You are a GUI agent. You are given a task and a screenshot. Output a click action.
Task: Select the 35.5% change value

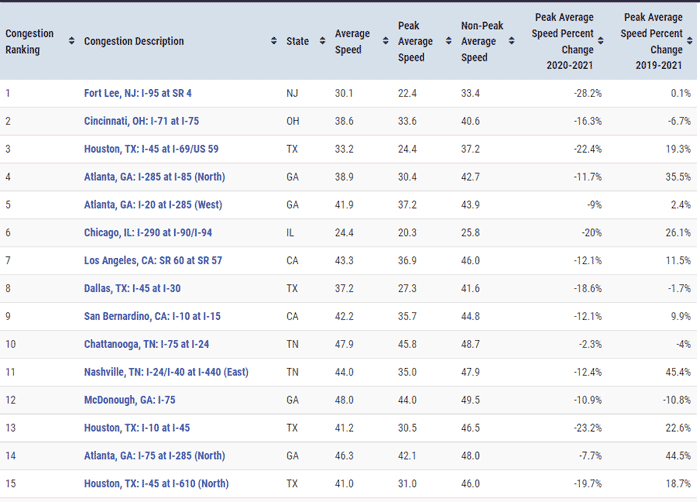click(x=679, y=177)
